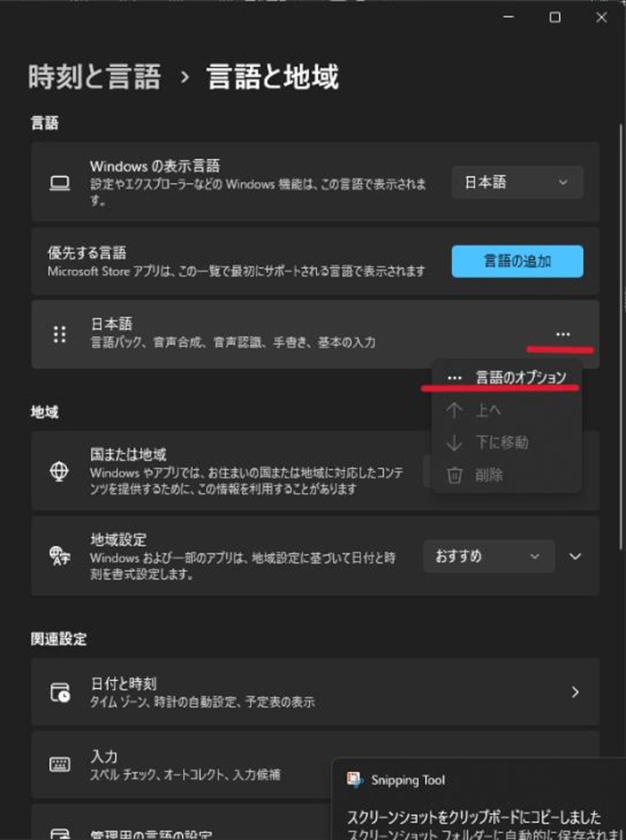Open the three-dot menu for 日本語
The width and height of the screenshot is (626, 840).
click(x=562, y=334)
